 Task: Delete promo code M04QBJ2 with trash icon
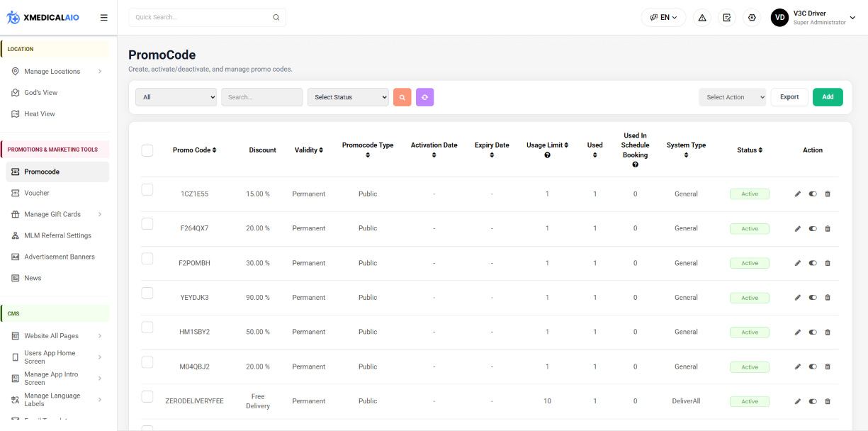coord(828,366)
